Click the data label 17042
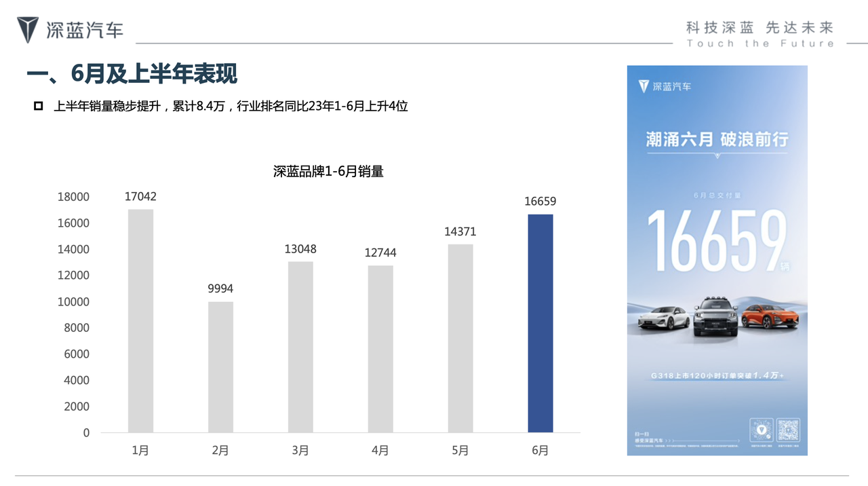 click(140, 196)
